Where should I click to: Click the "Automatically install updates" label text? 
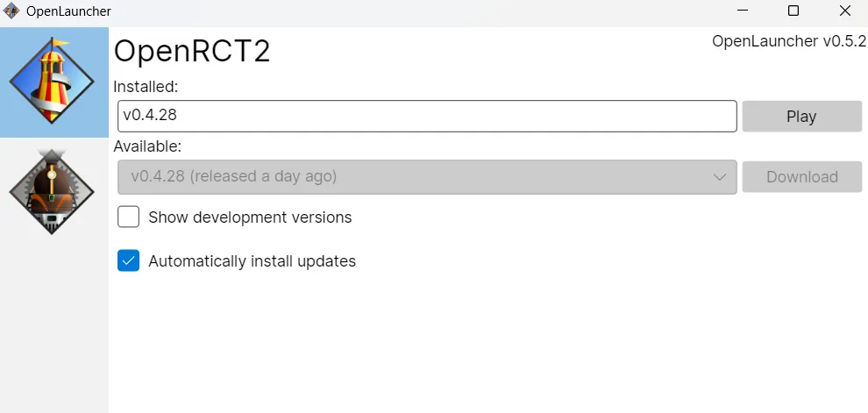[x=252, y=261]
